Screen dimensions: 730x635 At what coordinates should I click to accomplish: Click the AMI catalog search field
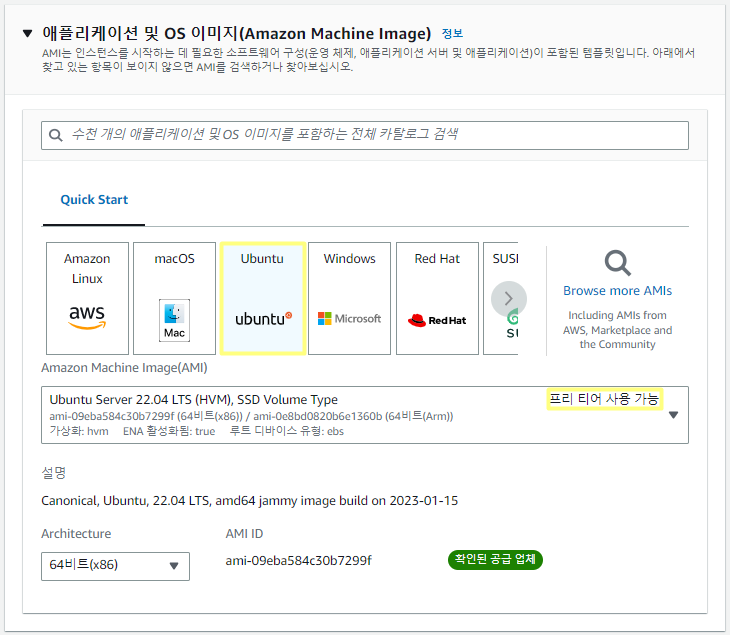pyautogui.click(x=365, y=135)
